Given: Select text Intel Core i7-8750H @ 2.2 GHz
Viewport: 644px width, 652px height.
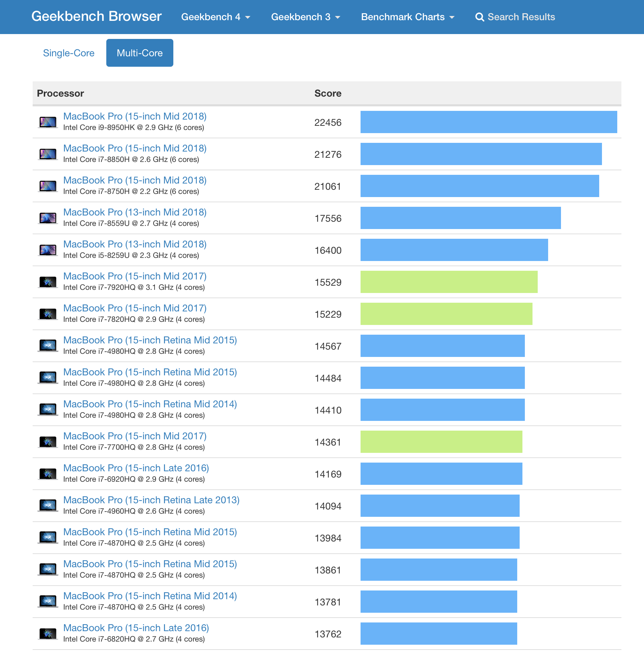Looking at the screenshot, I should [115, 191].
